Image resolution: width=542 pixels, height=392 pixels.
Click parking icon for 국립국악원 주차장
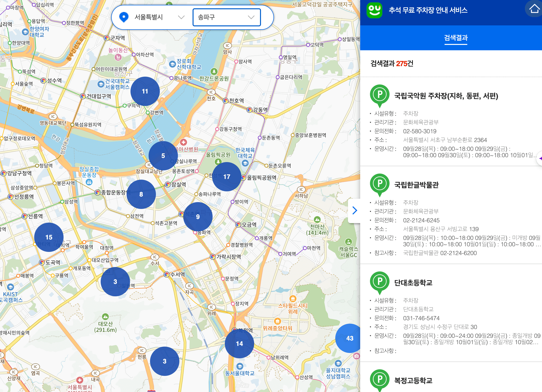point(380,96)
